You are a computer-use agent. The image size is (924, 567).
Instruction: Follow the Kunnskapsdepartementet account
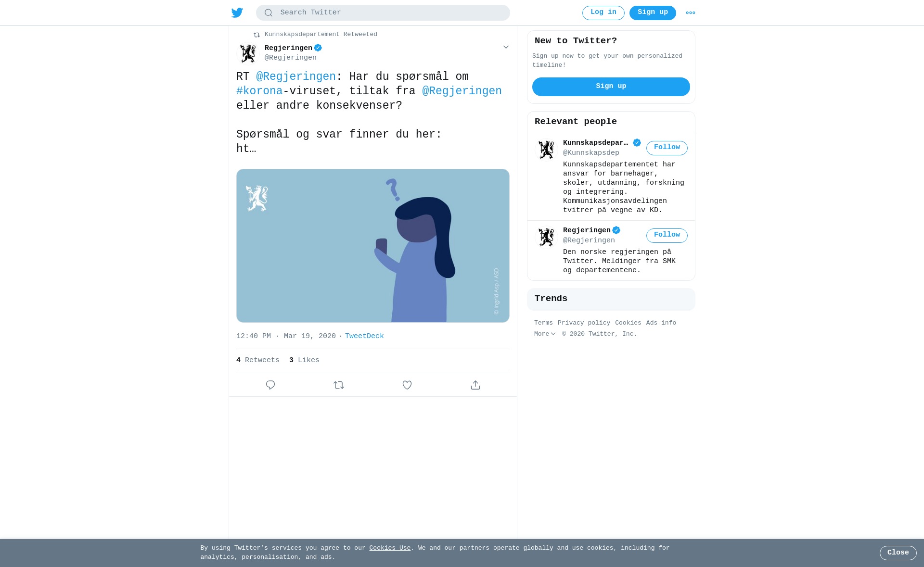(667, 148)
